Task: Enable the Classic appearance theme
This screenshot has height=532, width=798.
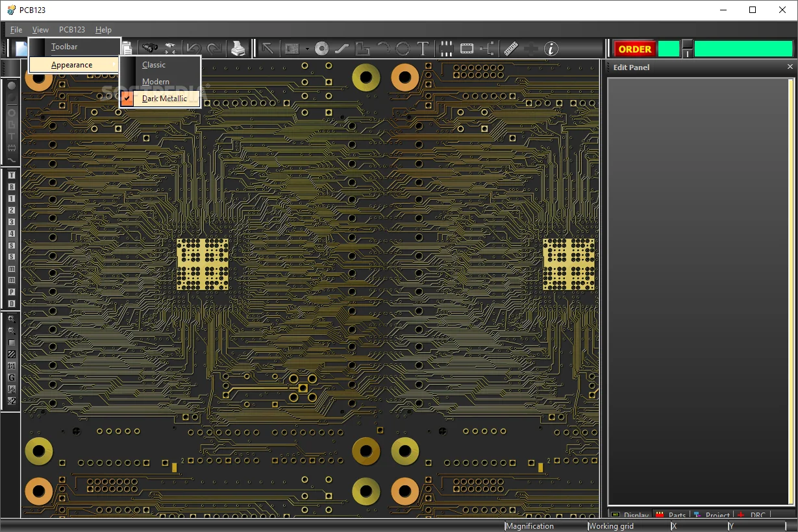Action: tap(155, 64)
